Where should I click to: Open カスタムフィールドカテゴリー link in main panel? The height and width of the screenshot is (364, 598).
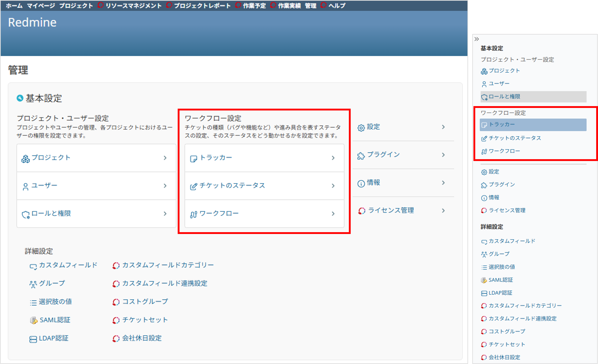(168, 265)
